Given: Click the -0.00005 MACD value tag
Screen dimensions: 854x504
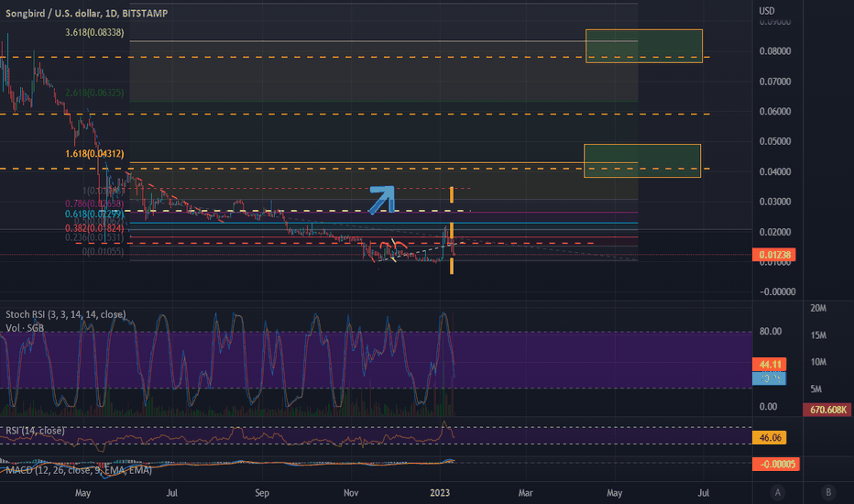Looking at the screenshot, I should tap(776, 465).
